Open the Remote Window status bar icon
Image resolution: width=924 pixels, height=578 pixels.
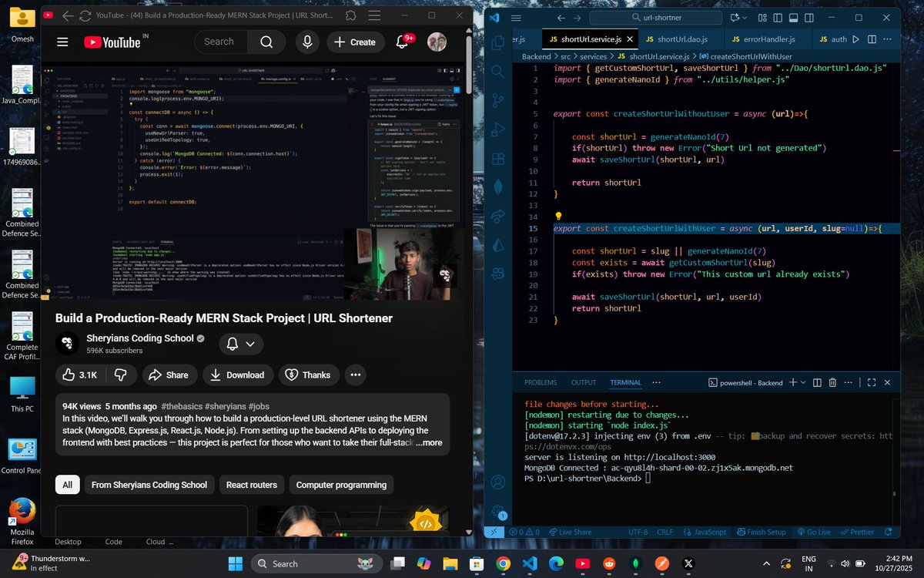494,532
